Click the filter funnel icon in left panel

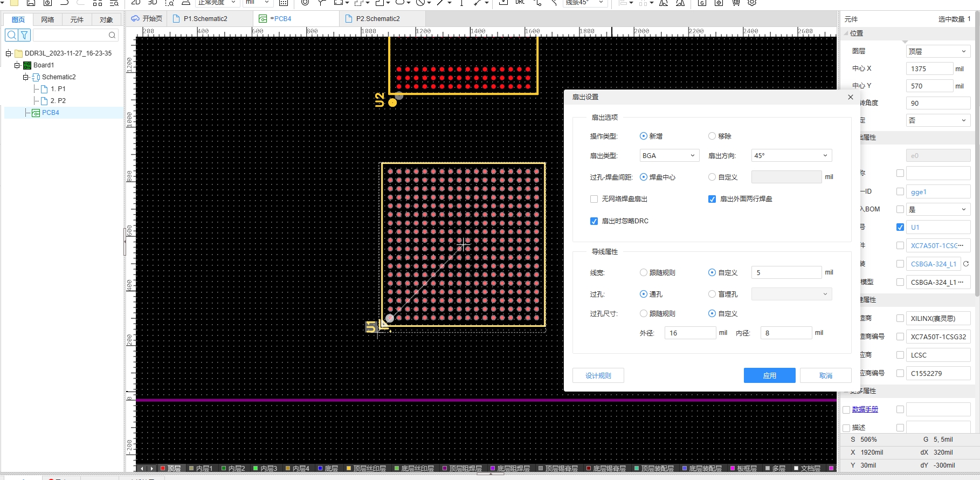click(x=24, y=35)
